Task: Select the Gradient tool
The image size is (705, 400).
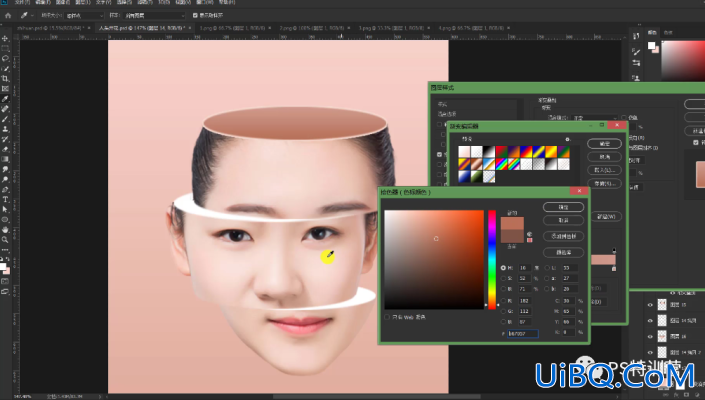Action: click(x=5, y=159)
